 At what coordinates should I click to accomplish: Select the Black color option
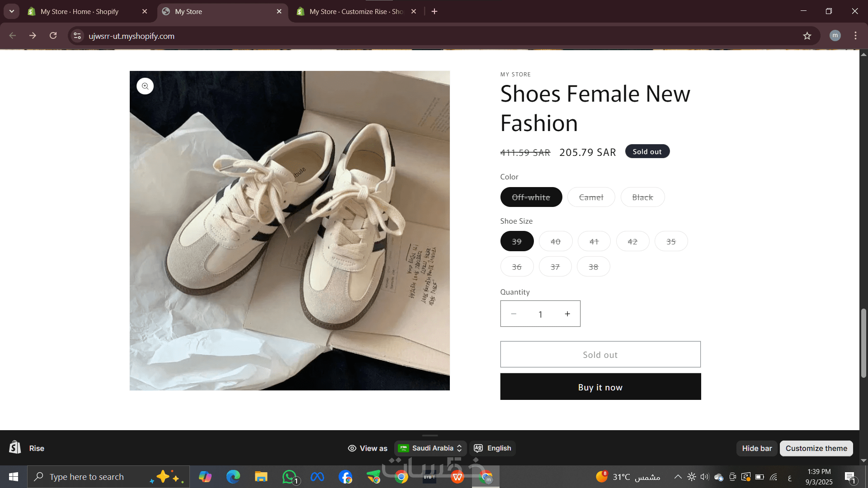(x=642, y=197)
